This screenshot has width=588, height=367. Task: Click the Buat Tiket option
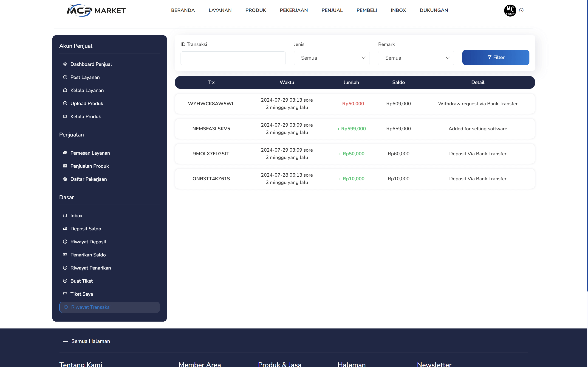pyautogui.click(x=82, y=281)
